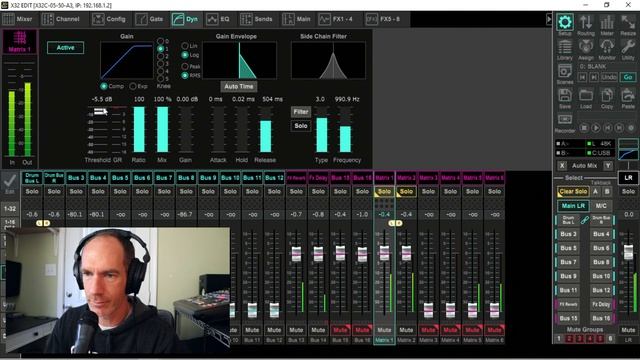Click the recorder stop button
This screenshot has height=360, width=640.
[584, 128]
